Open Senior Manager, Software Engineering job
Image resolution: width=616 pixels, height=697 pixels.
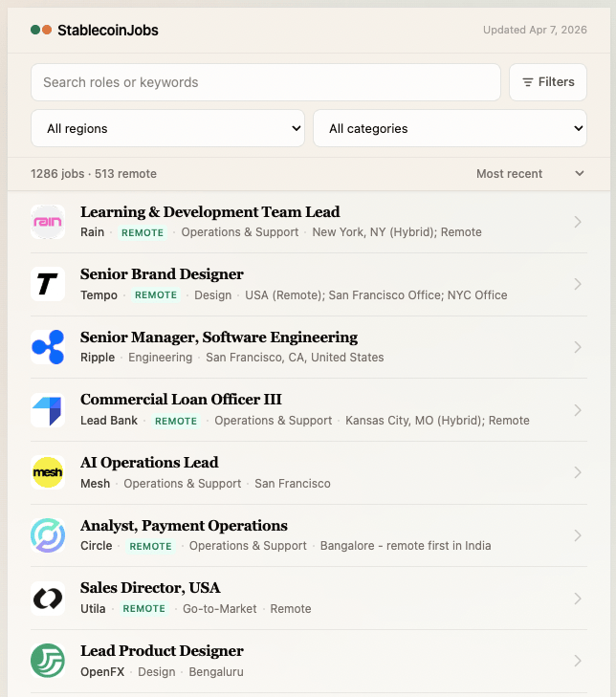tap(219, 338)
